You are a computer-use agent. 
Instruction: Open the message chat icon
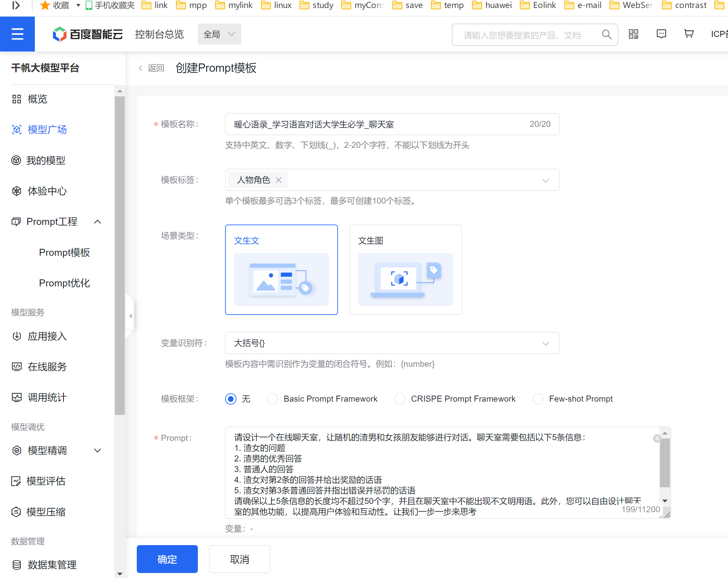coord(661,34)
